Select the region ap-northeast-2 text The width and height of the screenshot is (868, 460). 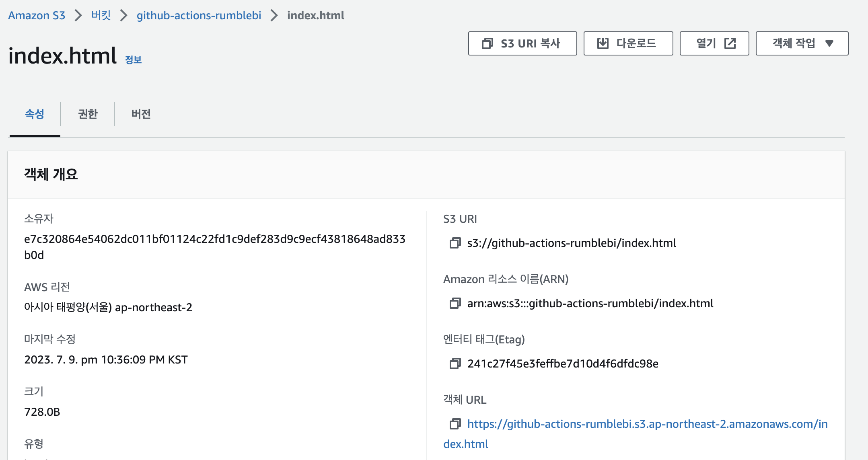point(154,307)
